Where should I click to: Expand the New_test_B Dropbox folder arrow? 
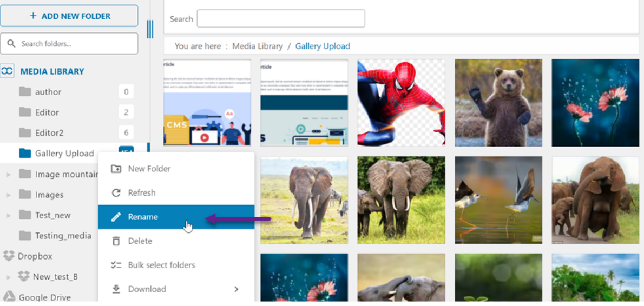point(9,278)
